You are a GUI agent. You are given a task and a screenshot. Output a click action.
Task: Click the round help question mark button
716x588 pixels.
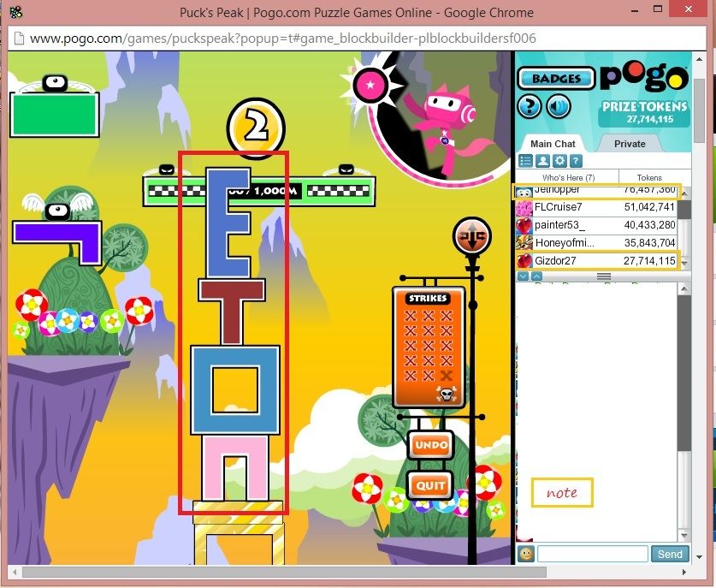click(530, 106)
